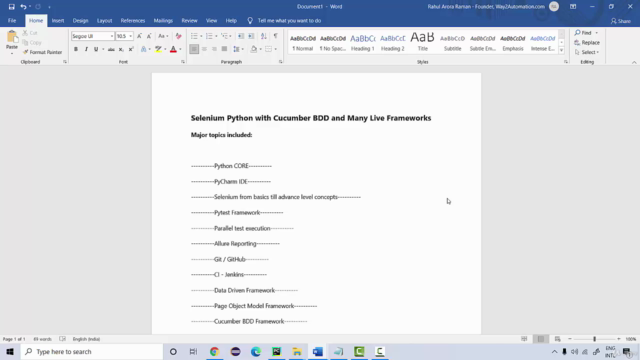Click the Share button
The height and width of the screenshot is (360, 640).
[621, 21]
